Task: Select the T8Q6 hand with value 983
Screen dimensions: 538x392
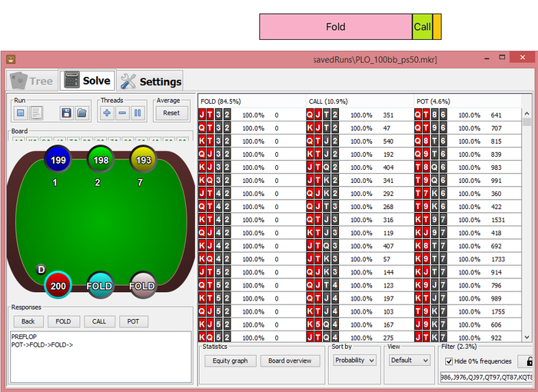Action: pyautogui.click(x=467, y=167)
